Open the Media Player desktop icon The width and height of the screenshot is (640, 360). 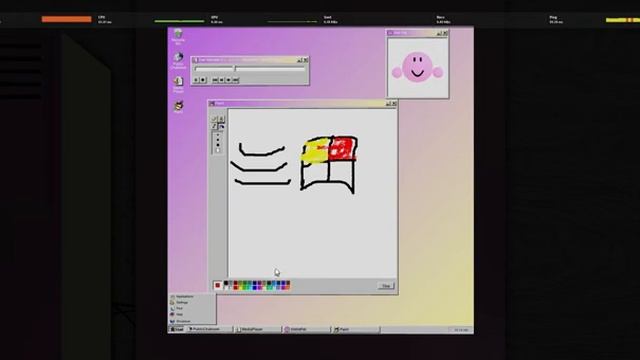[178, 84]
